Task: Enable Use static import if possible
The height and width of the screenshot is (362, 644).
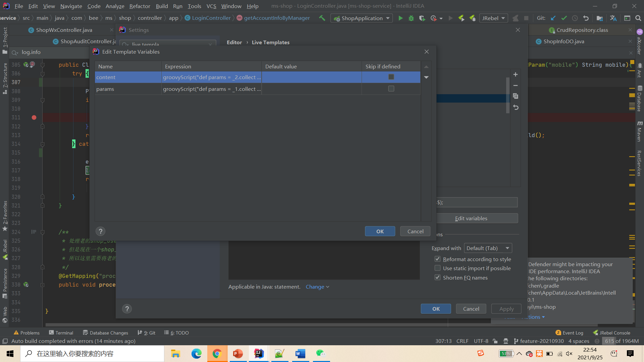Action: pyautogui.click(x=437, y=268)
